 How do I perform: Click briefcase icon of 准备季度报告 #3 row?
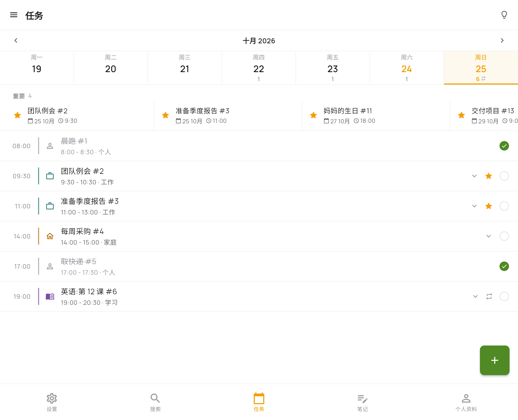coord(50,206)
